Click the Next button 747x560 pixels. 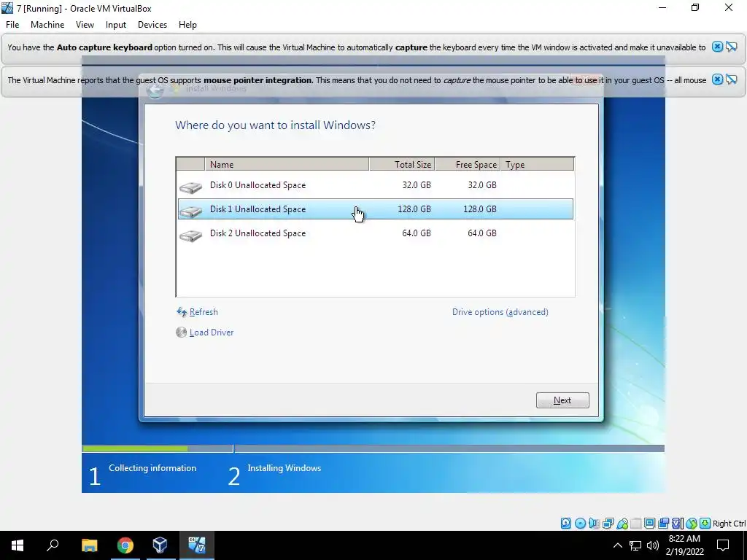pos(562,400)
